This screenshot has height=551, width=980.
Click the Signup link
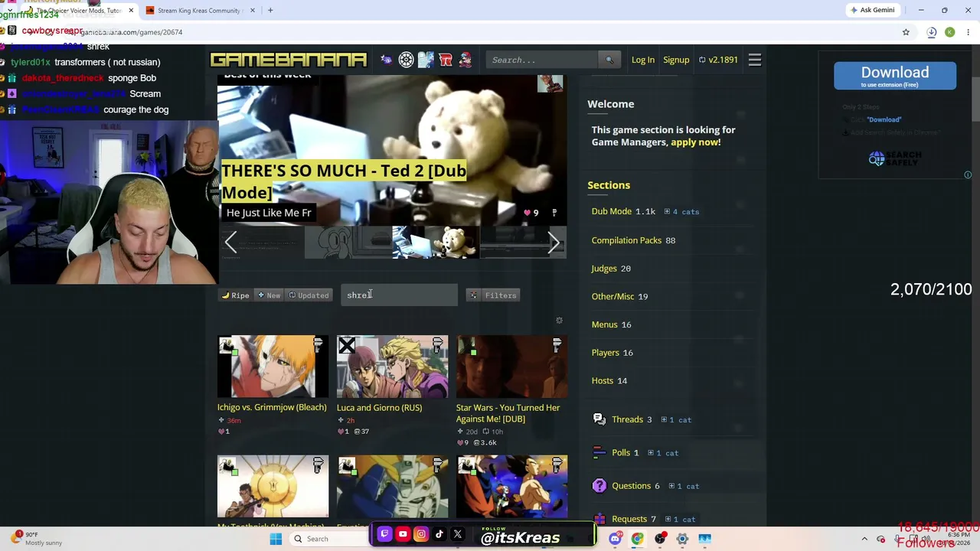(x=676, y=60)
